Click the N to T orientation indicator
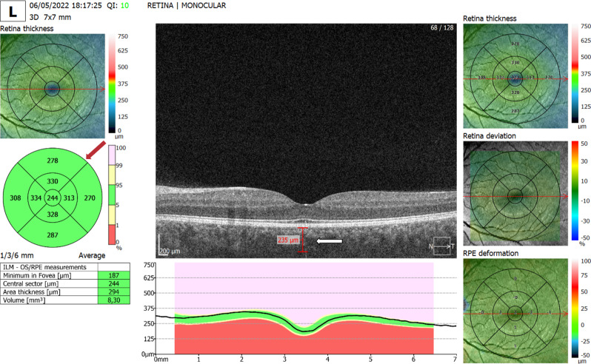The image size is (591, 364). tap(441, 246)
